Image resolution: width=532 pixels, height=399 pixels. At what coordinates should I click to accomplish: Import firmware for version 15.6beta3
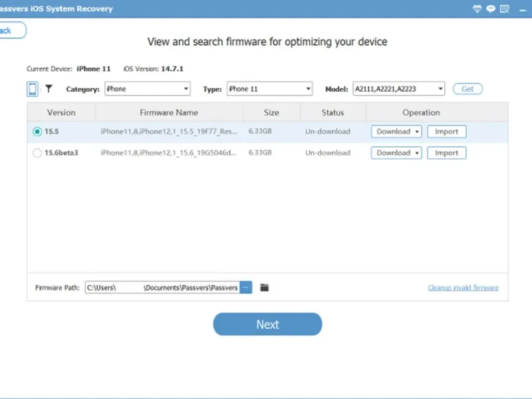(x=446, y=153)
